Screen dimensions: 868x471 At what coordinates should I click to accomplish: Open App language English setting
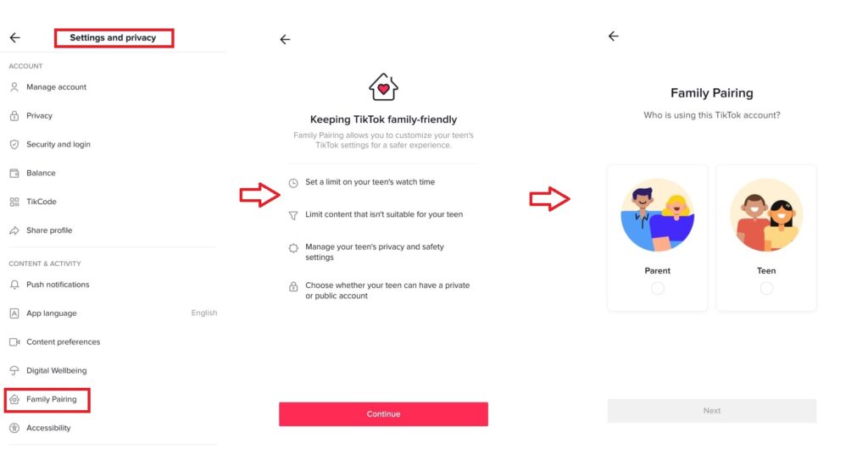pyautogui.click(x=113, y=313)
